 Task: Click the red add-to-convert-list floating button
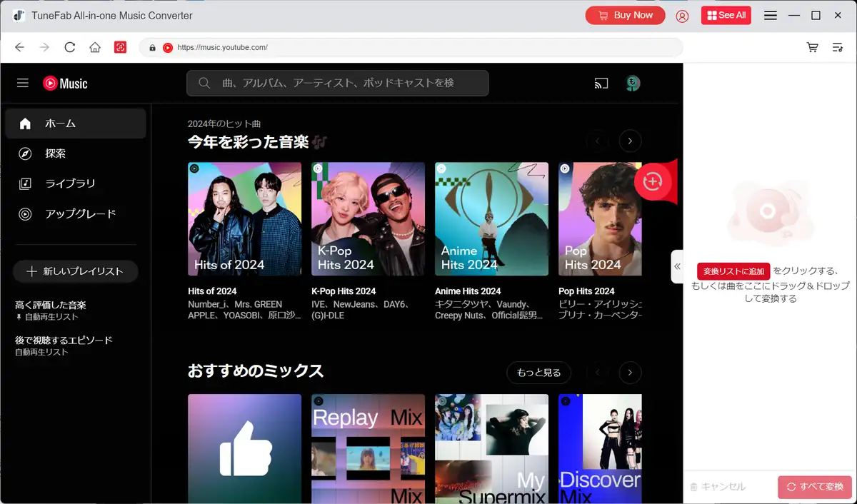(653, 182)
